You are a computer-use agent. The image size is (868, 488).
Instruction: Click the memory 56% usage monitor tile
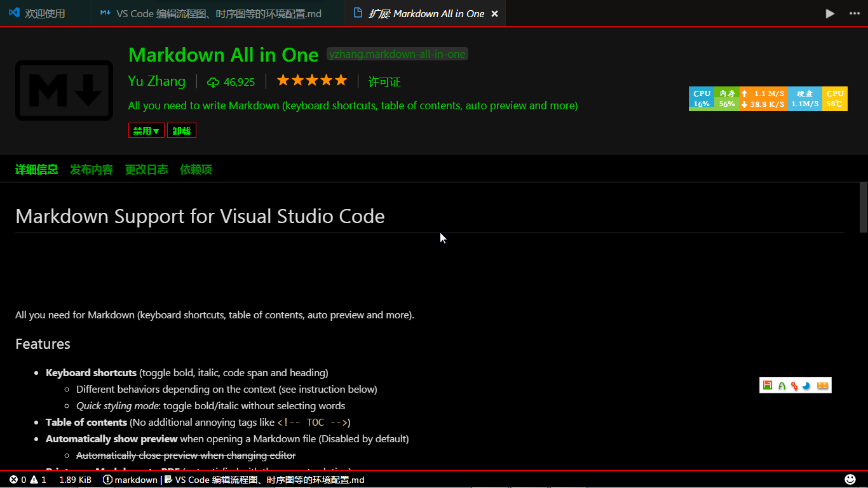(727, 98)
